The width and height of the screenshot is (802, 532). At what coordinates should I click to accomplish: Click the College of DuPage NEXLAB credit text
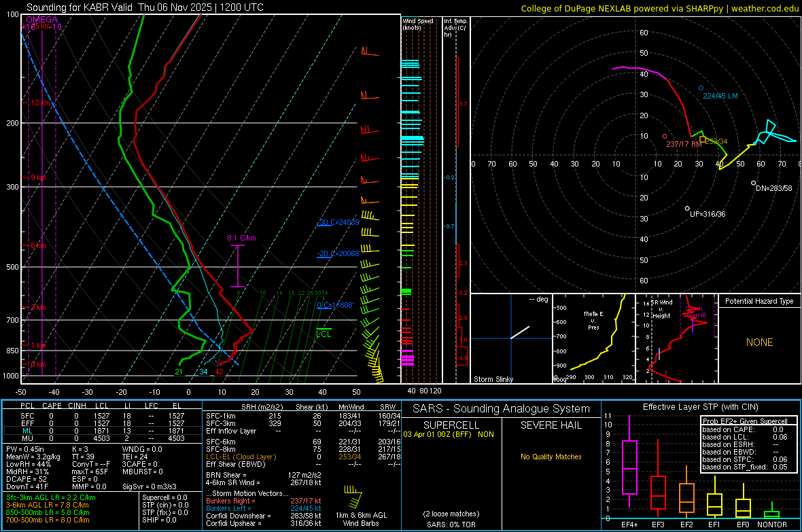click(659, 8)
